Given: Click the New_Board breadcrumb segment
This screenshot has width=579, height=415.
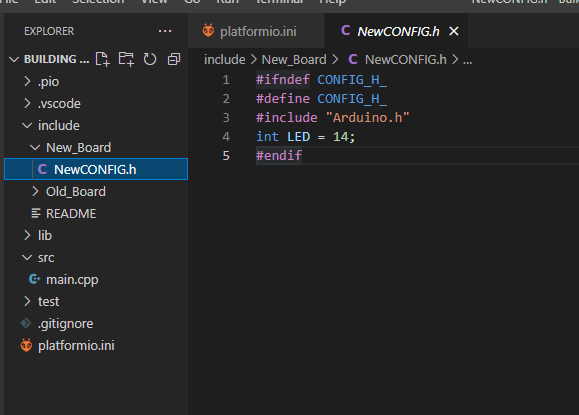Looking at the screenshot, I should [x=294, y=59].
